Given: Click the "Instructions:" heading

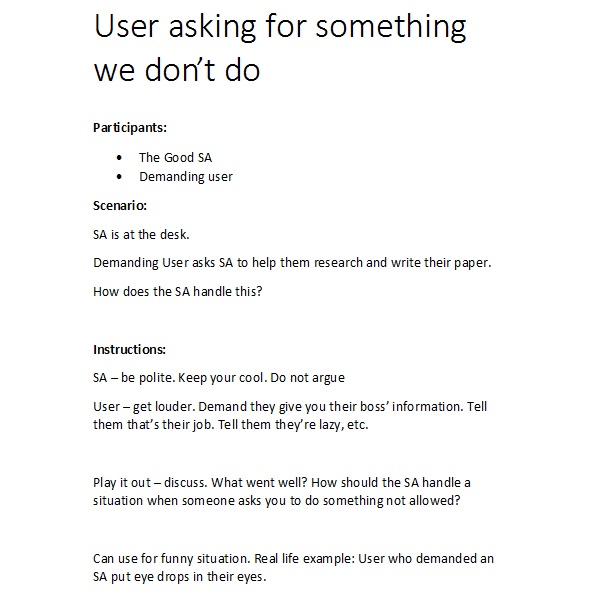Looking at the screenshot, I should [129, 349].
